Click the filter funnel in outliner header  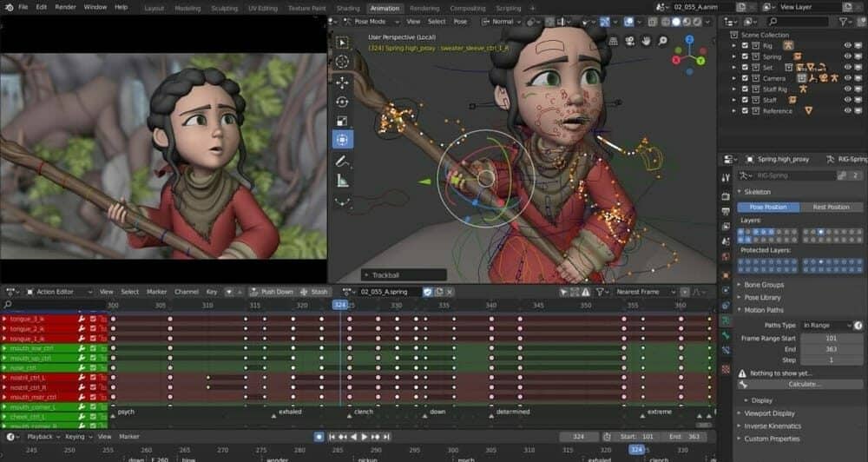843,22
